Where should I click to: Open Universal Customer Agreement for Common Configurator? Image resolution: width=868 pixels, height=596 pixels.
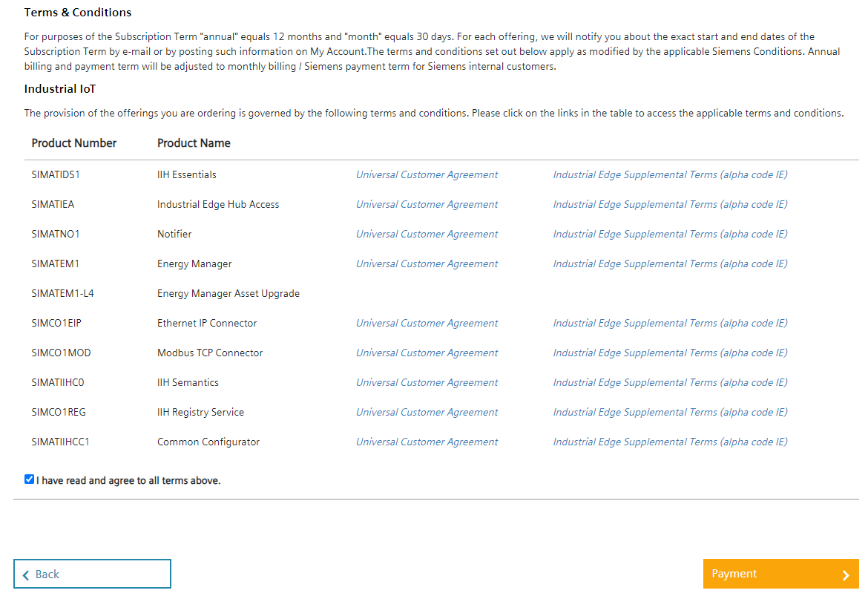click(x=427, y=442)
